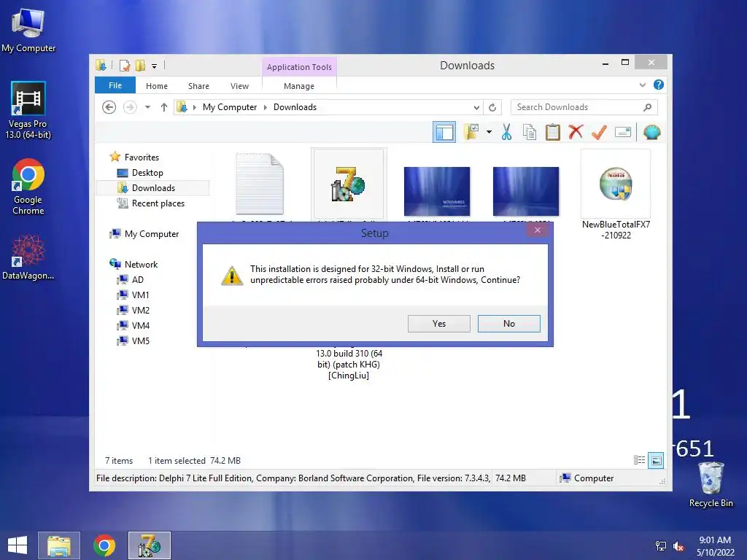Select Downloads under Favorites
This screenshot has width=747, height=560.
153,188
